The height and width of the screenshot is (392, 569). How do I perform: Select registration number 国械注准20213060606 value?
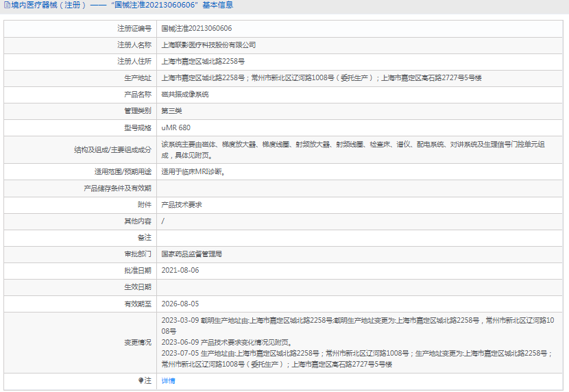[x=196, y=28]
